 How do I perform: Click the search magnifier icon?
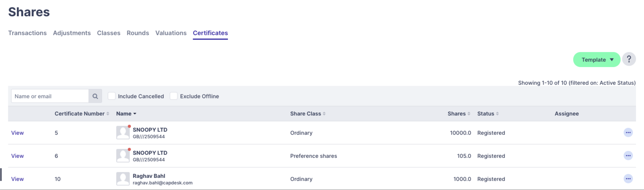click(x=95, y=96)
